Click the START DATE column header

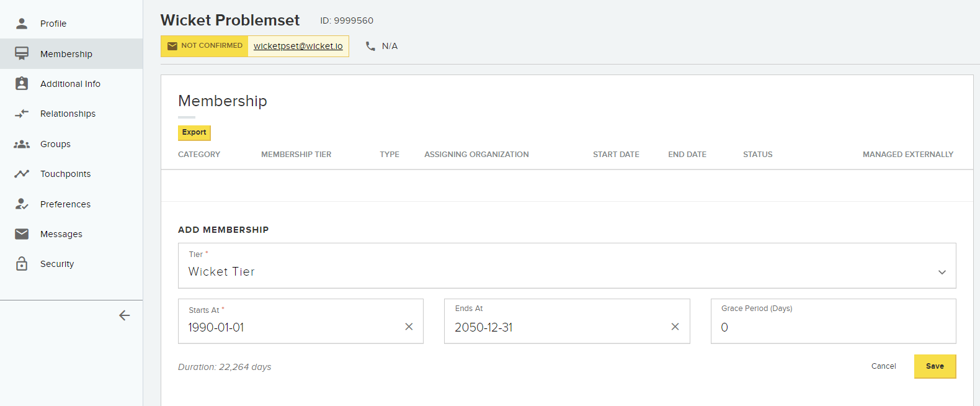point(616,155)
